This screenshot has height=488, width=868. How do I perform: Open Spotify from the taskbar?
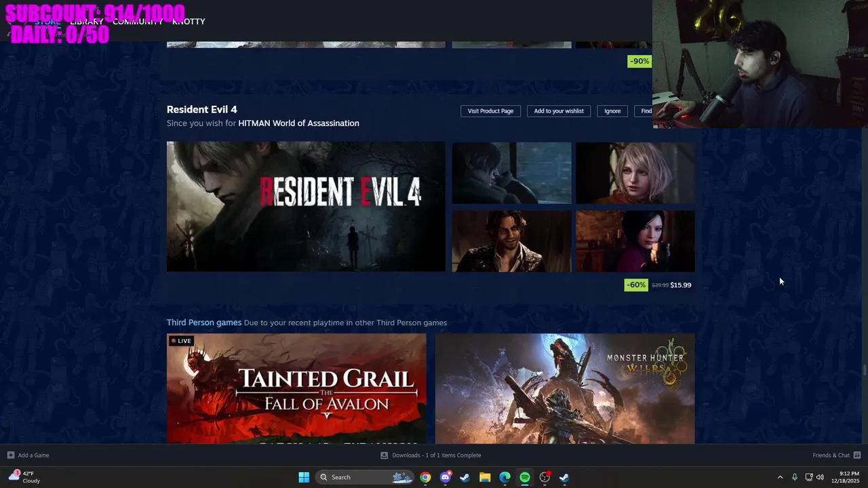pos(525,477)
